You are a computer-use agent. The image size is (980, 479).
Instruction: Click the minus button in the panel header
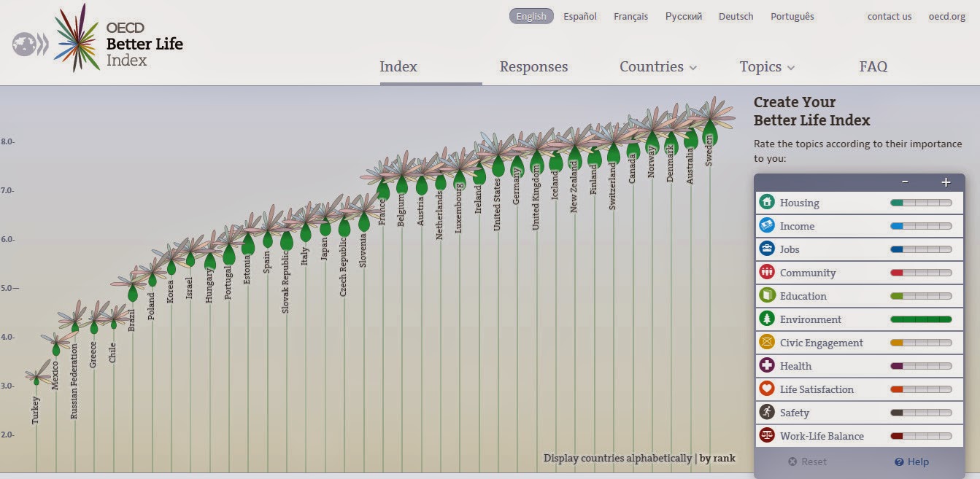pos(905,182)
